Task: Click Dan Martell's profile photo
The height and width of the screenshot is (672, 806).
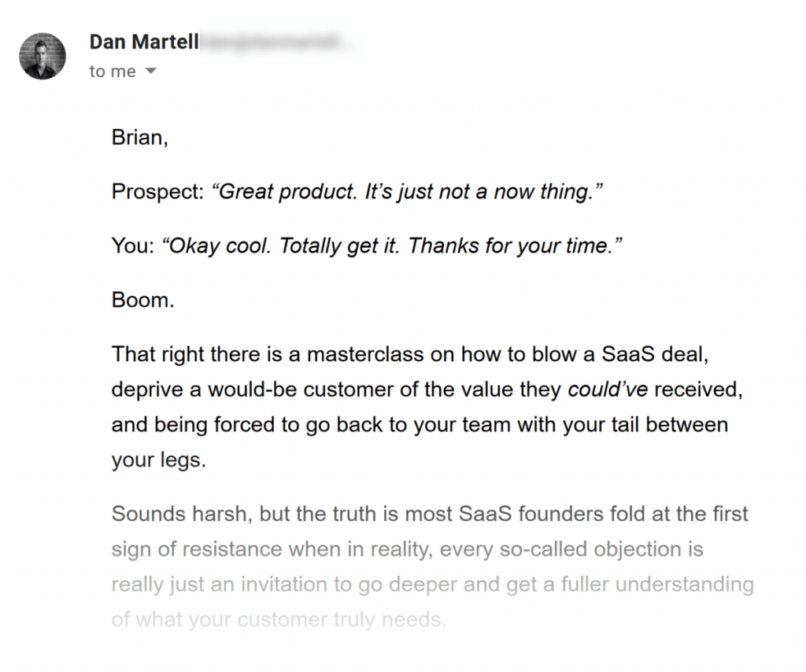Action: (x=43, y=56)
